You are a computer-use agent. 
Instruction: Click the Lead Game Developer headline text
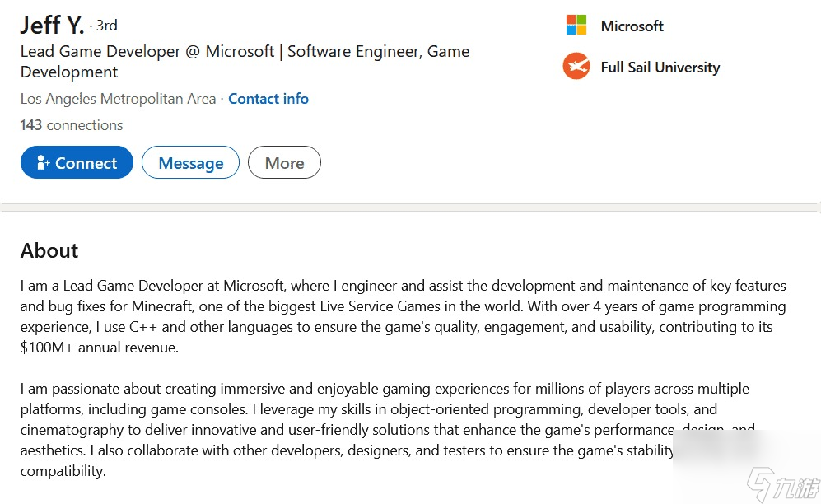245,61
